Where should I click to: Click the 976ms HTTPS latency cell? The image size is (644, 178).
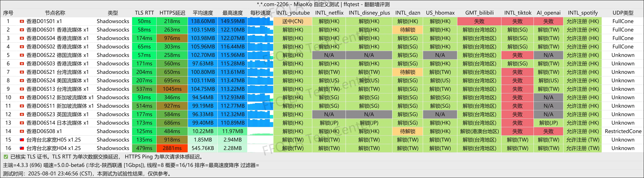(x=172, y=38)
